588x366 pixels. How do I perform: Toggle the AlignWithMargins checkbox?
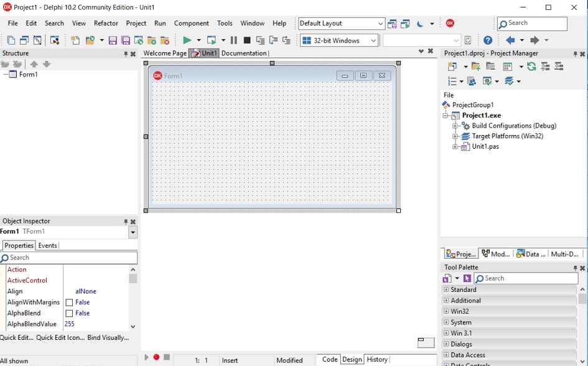click(69, 303)
